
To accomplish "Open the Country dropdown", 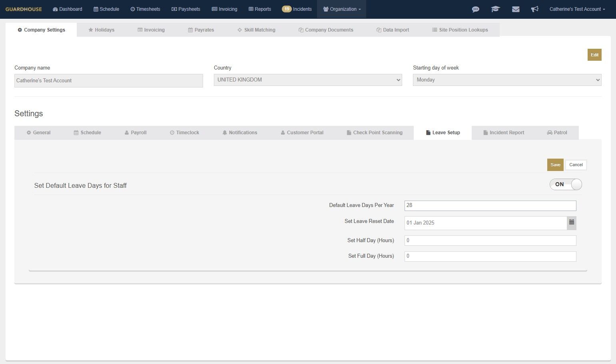I will point(308,80).
